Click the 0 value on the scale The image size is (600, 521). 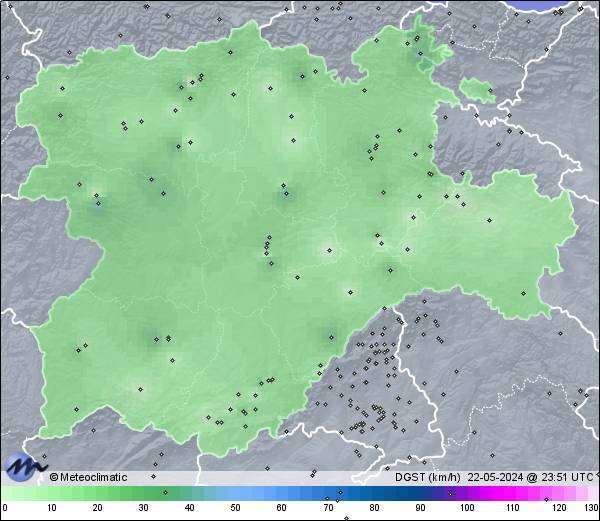pyautogui.click(x=5, y=508)
